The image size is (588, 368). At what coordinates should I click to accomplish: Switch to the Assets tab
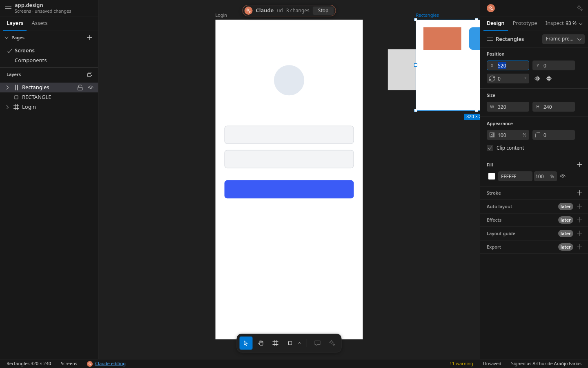click(40, 23)
